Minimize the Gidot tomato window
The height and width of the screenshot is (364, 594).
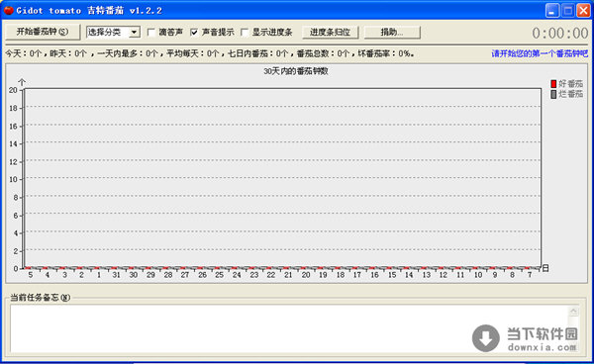(552, 10)
